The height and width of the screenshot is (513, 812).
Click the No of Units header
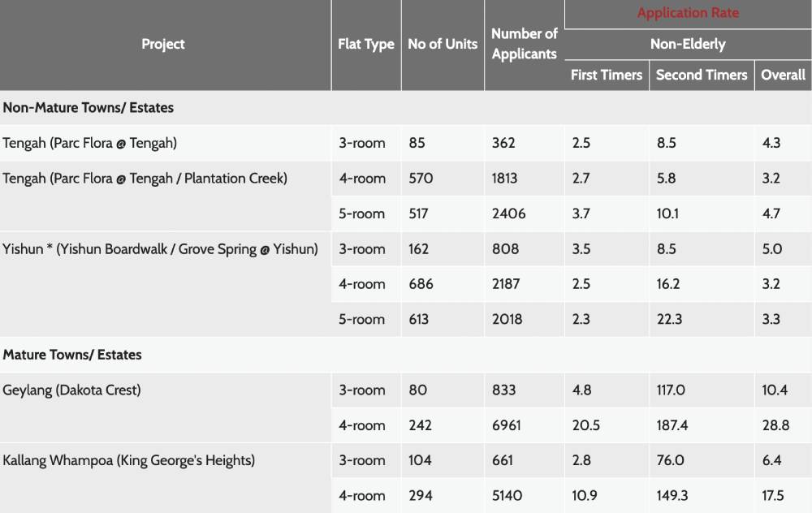[443, 44]
